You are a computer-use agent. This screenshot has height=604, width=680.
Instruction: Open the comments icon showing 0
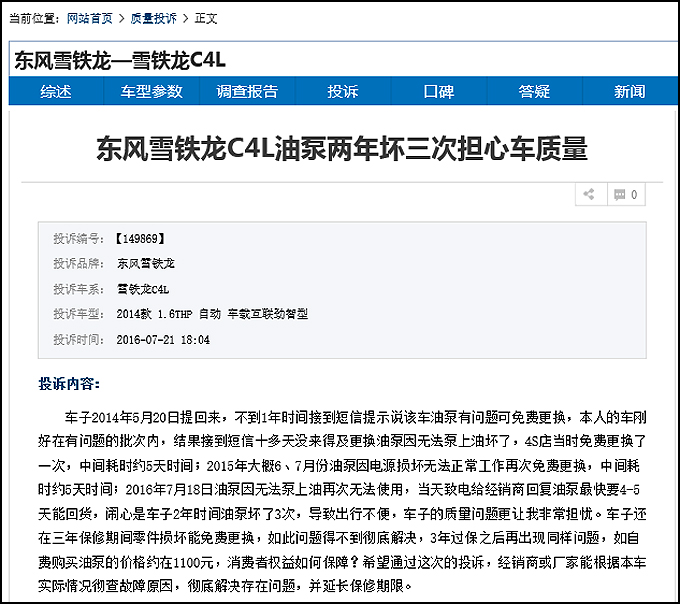tap(626, 194)
